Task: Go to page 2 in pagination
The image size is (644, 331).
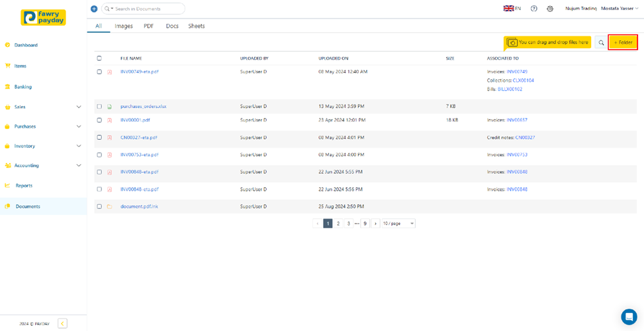Action: click(338, 224)
